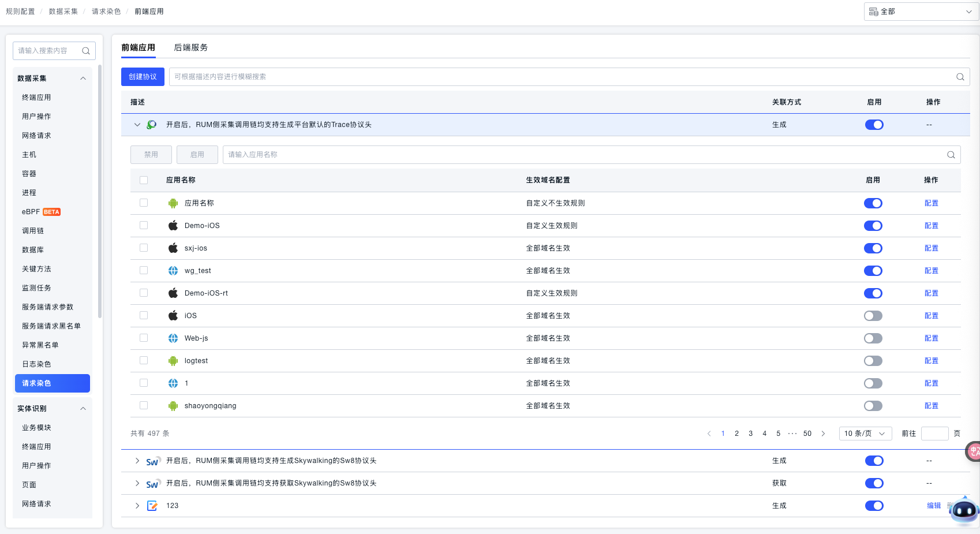Enable the toggle for Web-js
The height and width of the screenshot is (534, 980).
pos(873,338)
